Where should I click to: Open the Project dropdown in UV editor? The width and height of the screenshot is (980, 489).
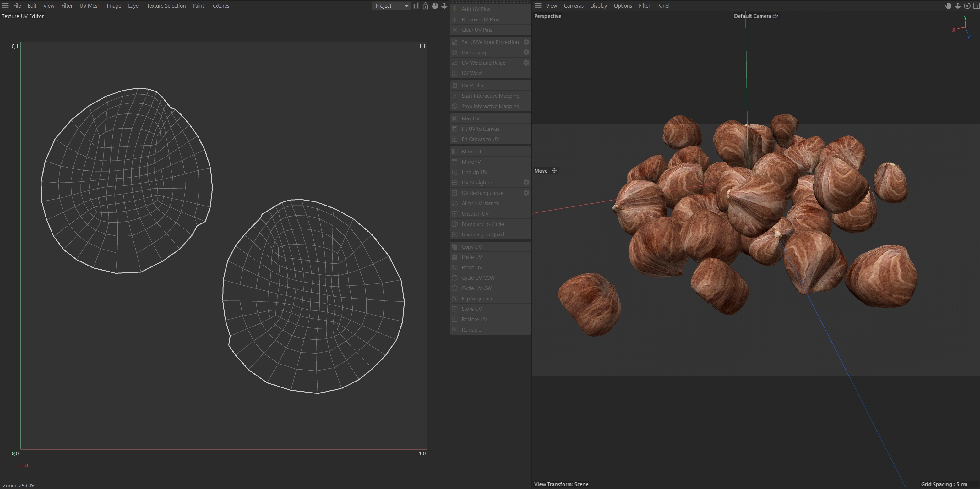coord(391,6)
